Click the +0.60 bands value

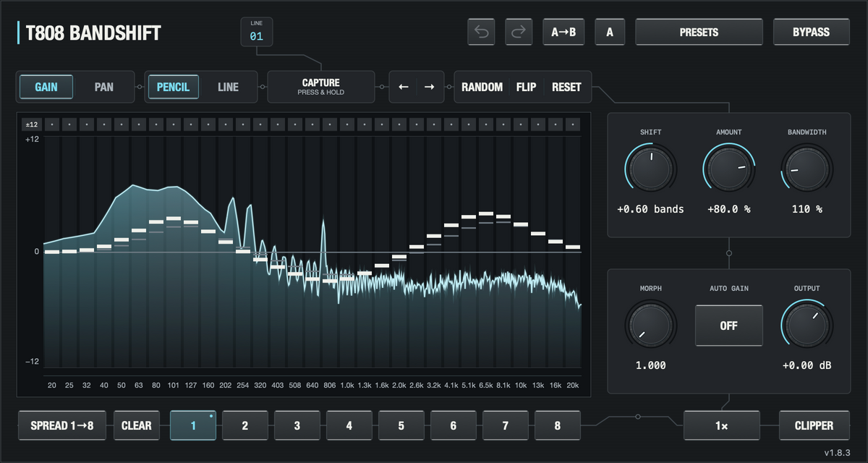pyautogui.click(x=650, y=209)
